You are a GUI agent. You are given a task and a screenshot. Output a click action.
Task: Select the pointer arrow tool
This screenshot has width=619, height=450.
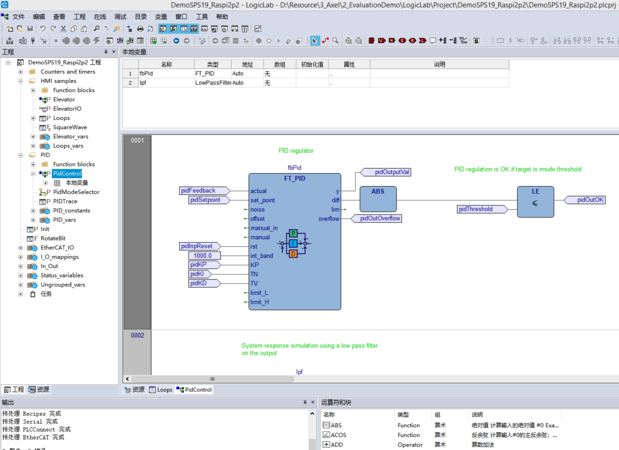coord(314,41)
